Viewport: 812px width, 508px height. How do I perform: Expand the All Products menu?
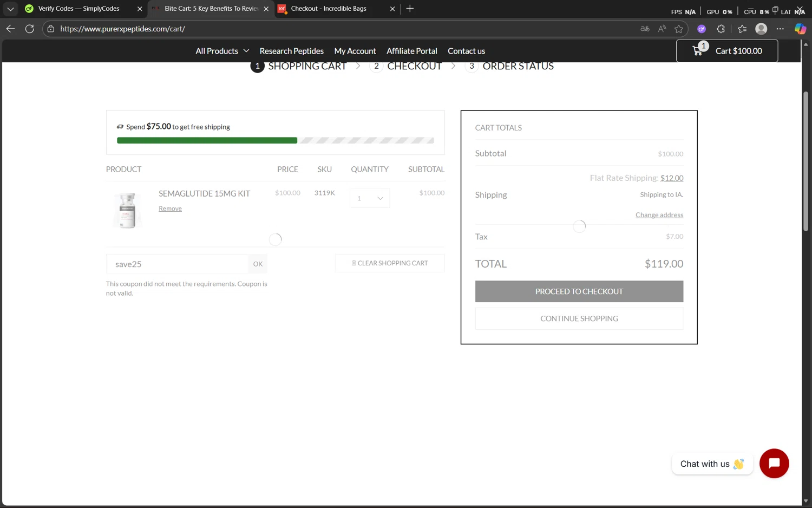coord(222,51)
